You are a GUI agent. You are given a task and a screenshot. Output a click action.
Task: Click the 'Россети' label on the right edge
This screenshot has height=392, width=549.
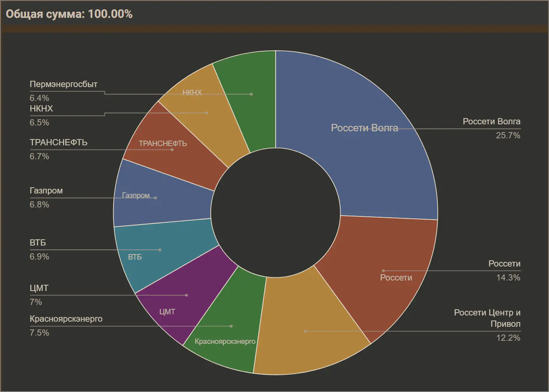coord(504,264)
